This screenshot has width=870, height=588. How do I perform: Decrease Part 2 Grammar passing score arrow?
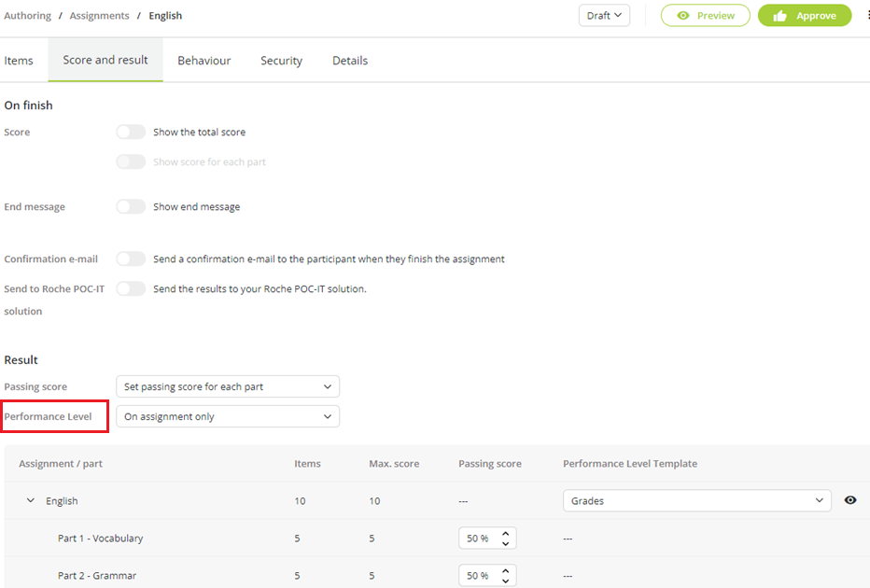pyautogui.click(x=505, y=581)
